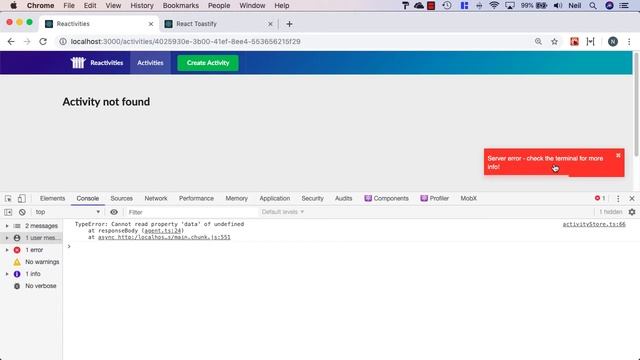The image size is (640, 360).
Task: Open the Apple menu
Action: coord(13,6)
